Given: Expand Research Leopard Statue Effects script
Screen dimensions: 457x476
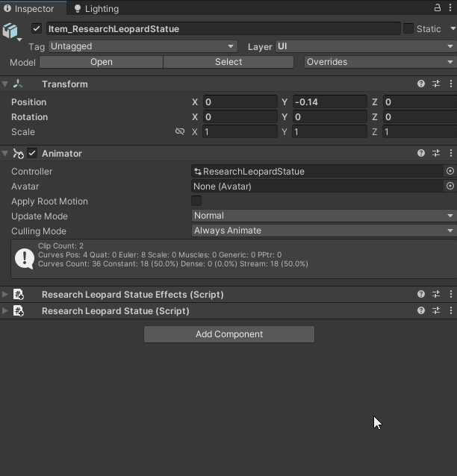Looking at the screenshot, I should tap(5, 294).
